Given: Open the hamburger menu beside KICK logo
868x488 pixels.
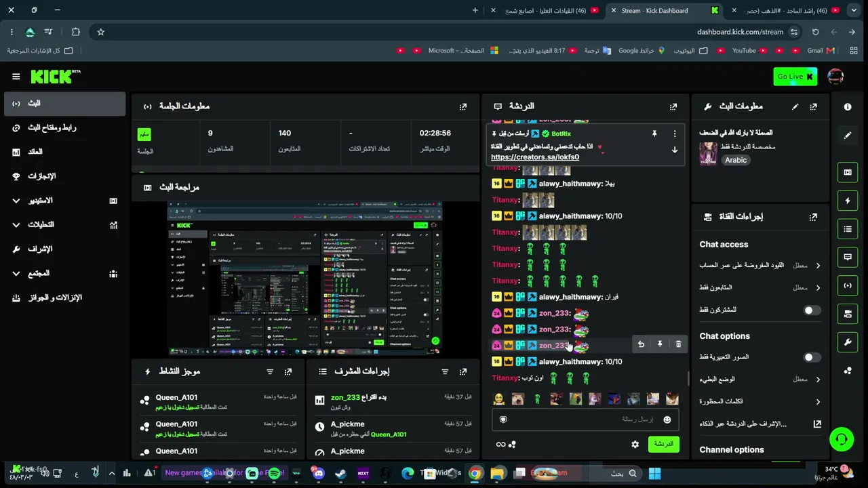Looking at the screenshot, I should point(16,77).
